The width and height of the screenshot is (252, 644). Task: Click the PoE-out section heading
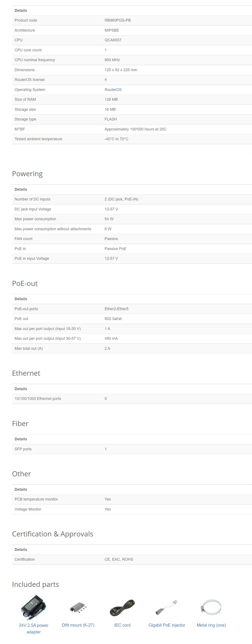pos(25,283)
